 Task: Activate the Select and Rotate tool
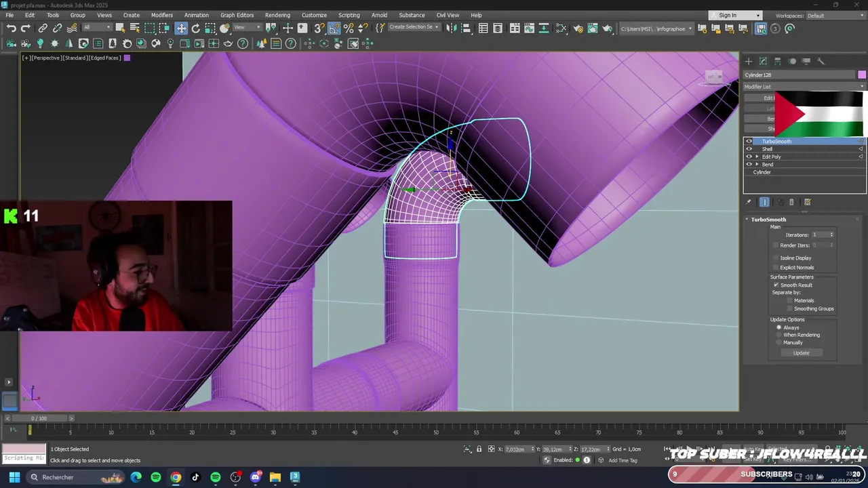(195, 28)
